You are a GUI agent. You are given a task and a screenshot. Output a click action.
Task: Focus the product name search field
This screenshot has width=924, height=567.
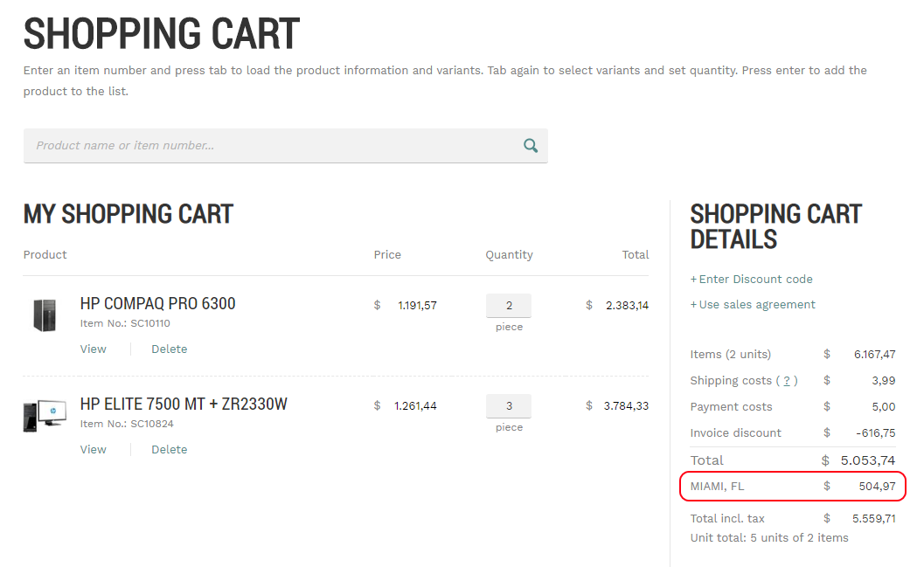pos(285,145)
